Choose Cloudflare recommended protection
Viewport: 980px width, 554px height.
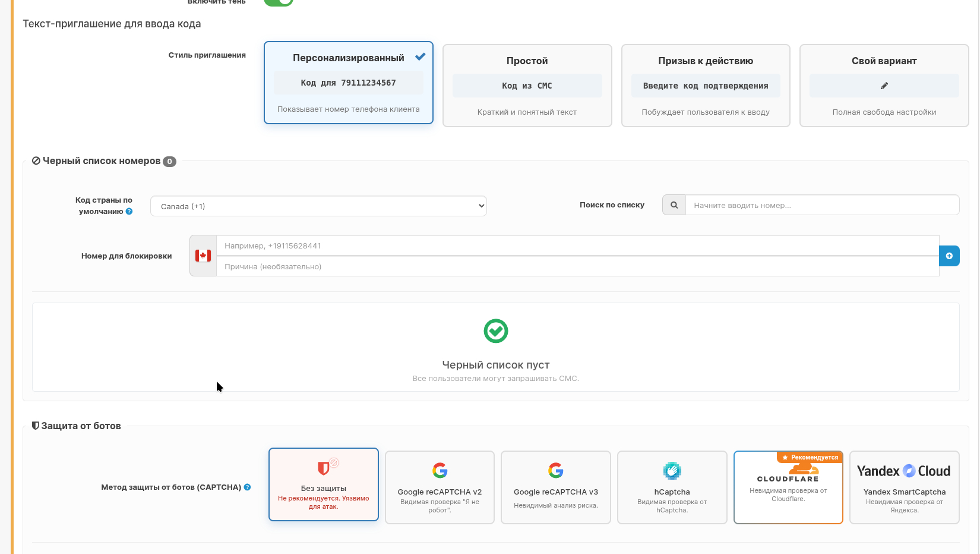pos(788,487)
